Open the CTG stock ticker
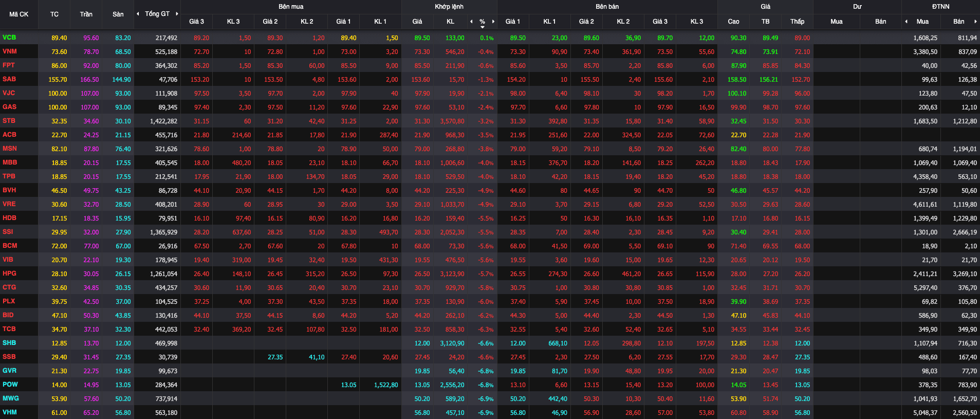The width and height of the screenshot is (980, 419). [x=9, y=287]
